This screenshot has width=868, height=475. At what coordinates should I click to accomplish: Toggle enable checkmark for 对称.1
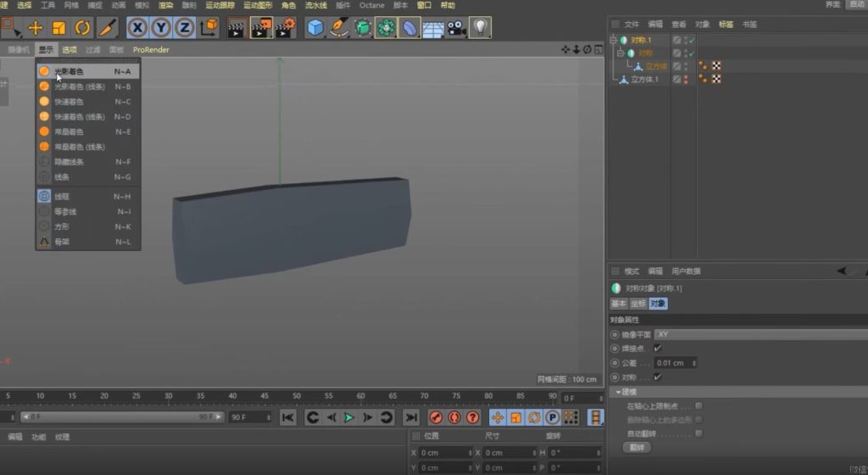click(x=692, y=40)
